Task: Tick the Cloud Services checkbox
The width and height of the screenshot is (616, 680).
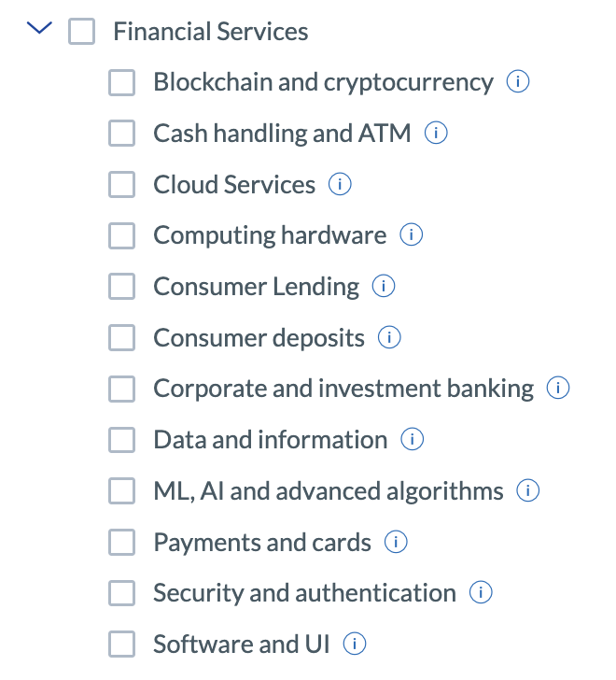Action: [x=122, y=185]
